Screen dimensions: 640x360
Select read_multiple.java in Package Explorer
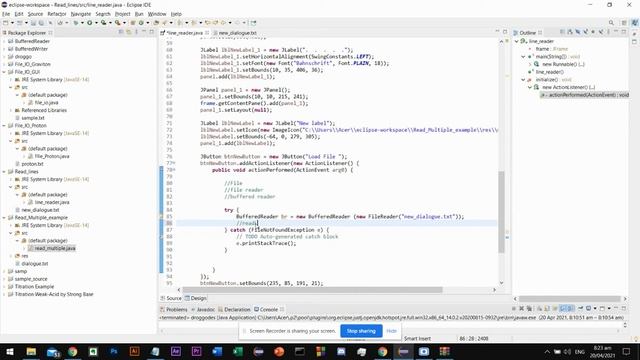point(55,248)
